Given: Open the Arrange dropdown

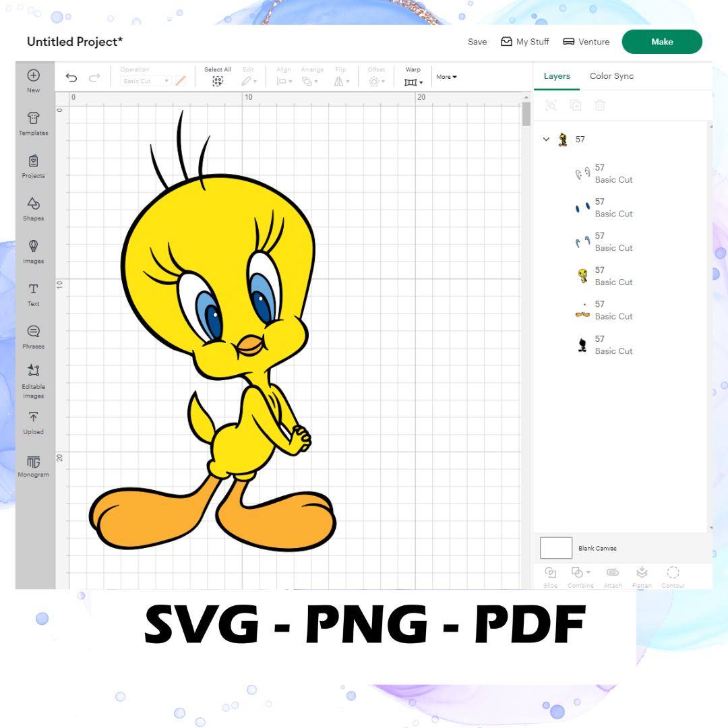Looking at the screenshot, I should pyautogui.click(x=309, y=82).
